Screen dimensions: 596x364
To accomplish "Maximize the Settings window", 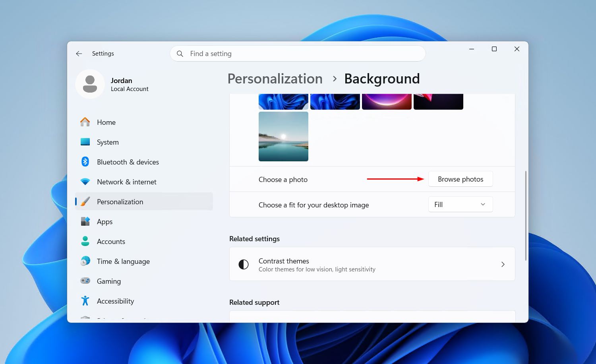I will coord(494,49).
